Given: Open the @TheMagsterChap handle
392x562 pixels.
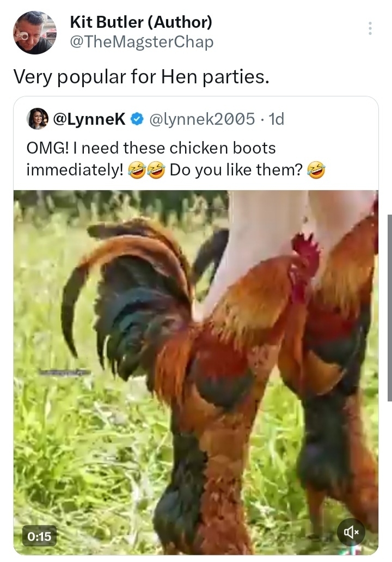Looking at the screenshot, I should pos(142,42).
